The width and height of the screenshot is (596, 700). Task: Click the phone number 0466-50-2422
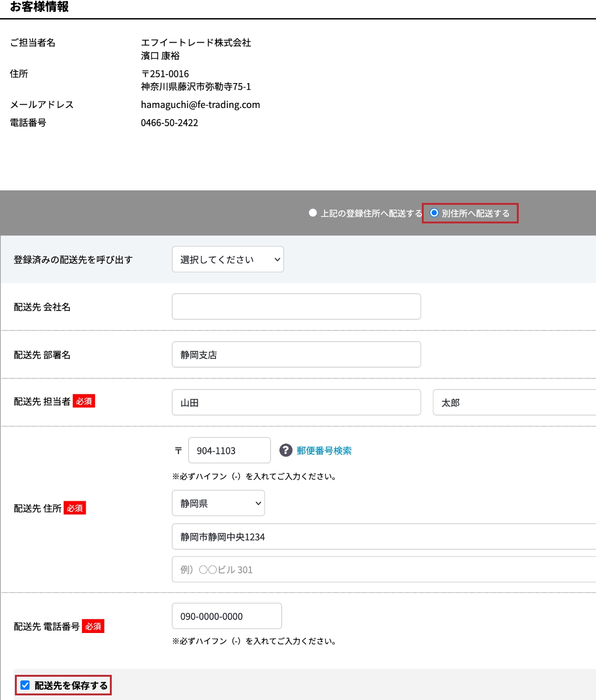tap(169, 122)
